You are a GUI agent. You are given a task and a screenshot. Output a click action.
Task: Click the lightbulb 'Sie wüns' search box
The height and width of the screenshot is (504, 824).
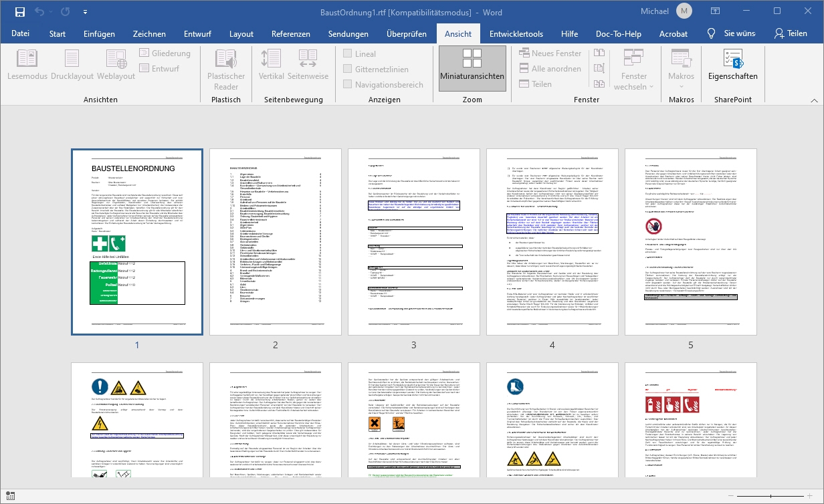pyautogui.click(x=731, y=33)
